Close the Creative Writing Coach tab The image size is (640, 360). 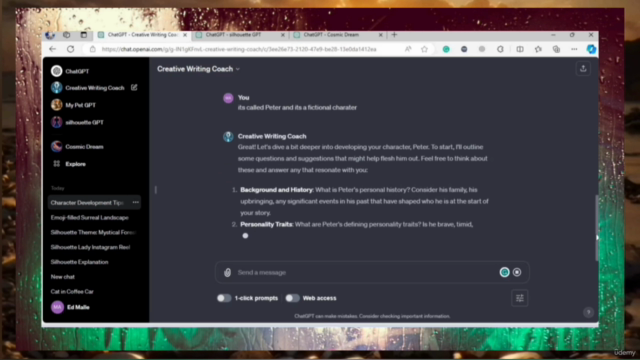(x=184, y=35)
